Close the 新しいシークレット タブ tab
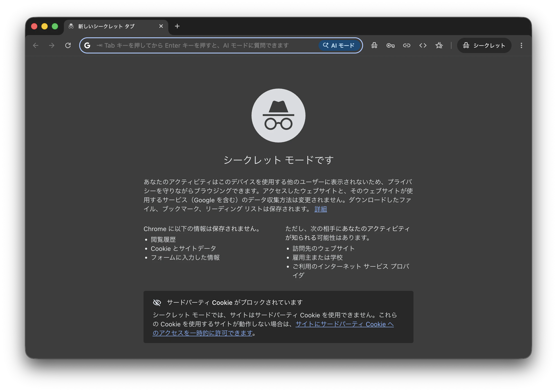This screenshot has width=557, height=392. click(x=161, y=26)
